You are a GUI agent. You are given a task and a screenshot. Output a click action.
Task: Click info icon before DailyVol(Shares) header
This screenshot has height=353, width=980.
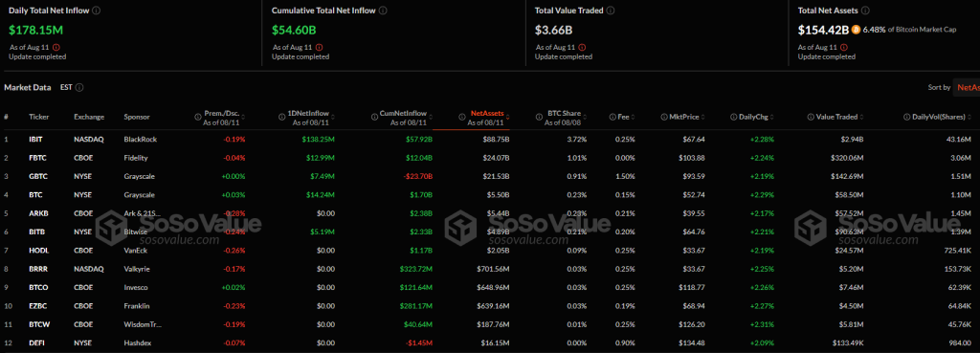(x=907, y=117)
